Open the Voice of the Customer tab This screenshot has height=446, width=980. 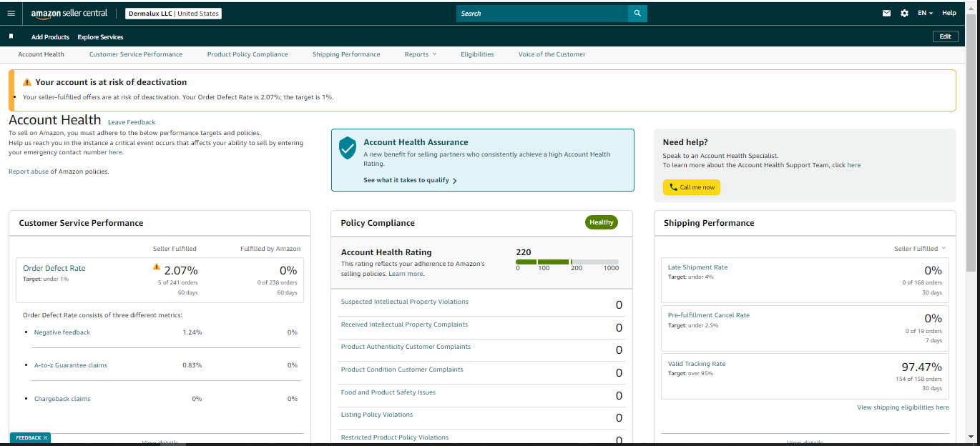click(552, 54)
